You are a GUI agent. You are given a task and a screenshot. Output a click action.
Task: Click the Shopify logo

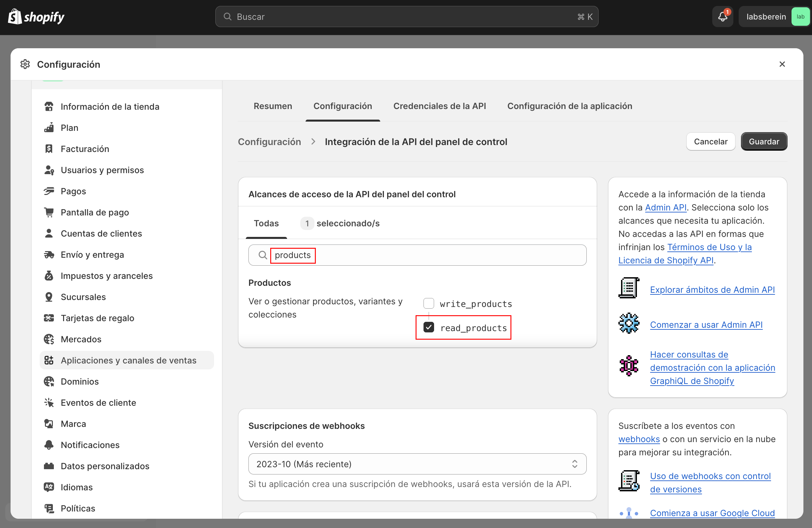pyautogui.click(x=36, y=17)
